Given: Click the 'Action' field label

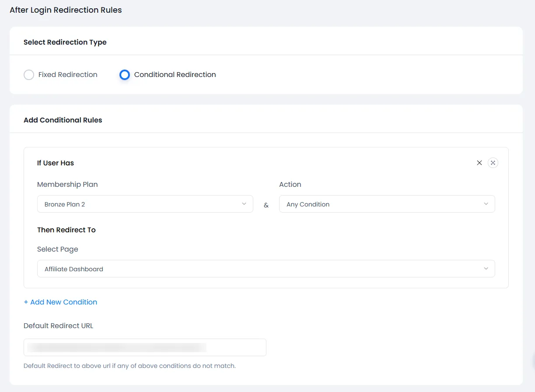Looking at the screenshot, I should pos(290,185).
